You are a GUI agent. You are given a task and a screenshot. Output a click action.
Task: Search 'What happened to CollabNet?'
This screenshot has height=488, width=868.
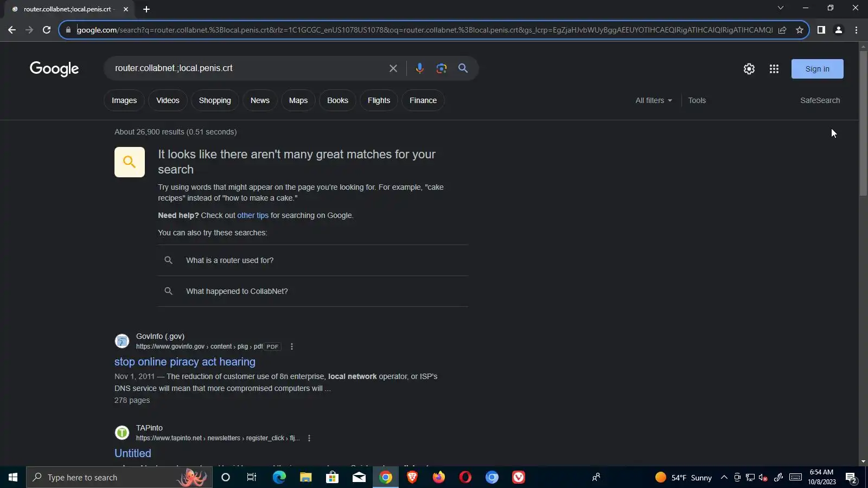coord(313,291)
